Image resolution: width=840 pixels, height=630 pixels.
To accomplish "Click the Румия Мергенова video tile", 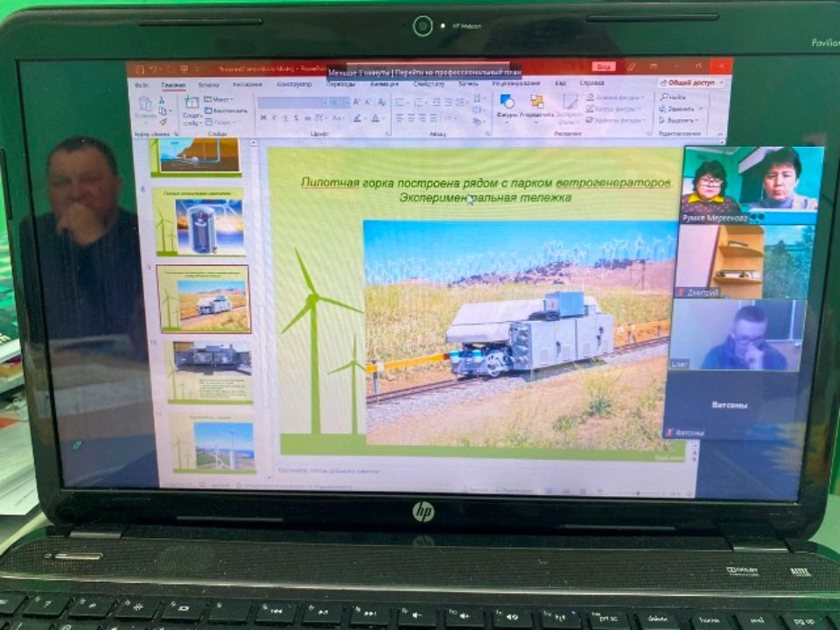I will 750,185.
